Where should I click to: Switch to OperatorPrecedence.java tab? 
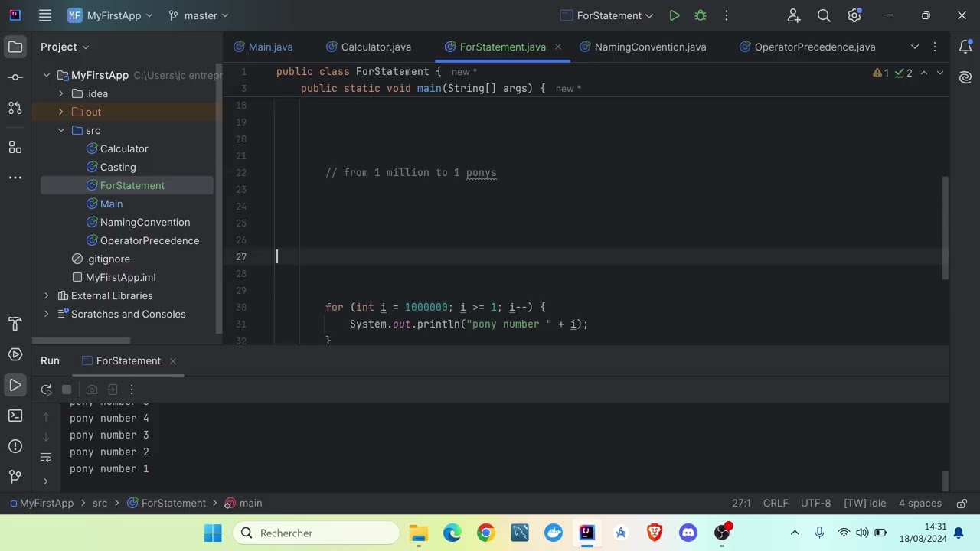tap(807, 47)
